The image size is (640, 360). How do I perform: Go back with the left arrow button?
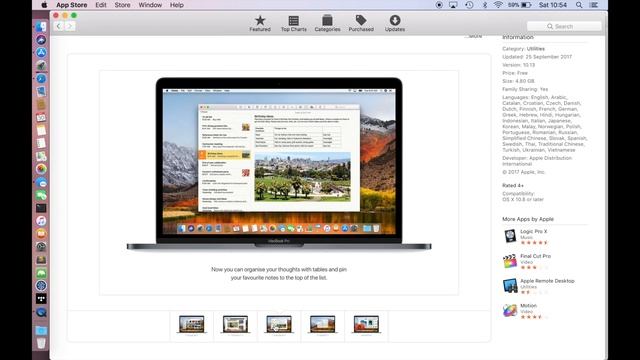[x=59, y=26]
